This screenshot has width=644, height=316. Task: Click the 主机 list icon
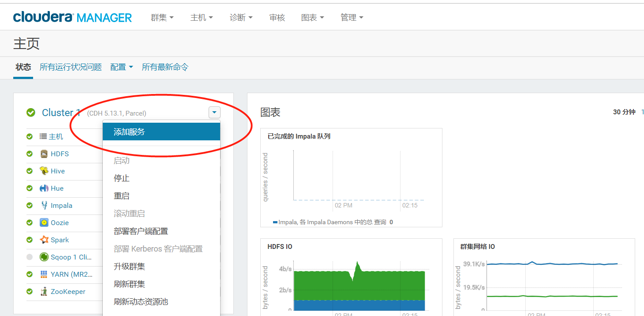[x=43, y=137]
